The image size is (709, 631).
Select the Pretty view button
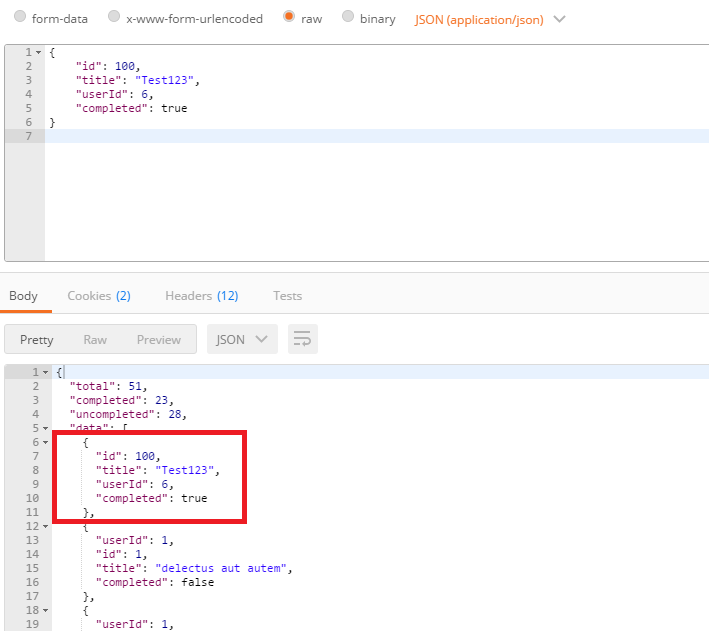37,340
